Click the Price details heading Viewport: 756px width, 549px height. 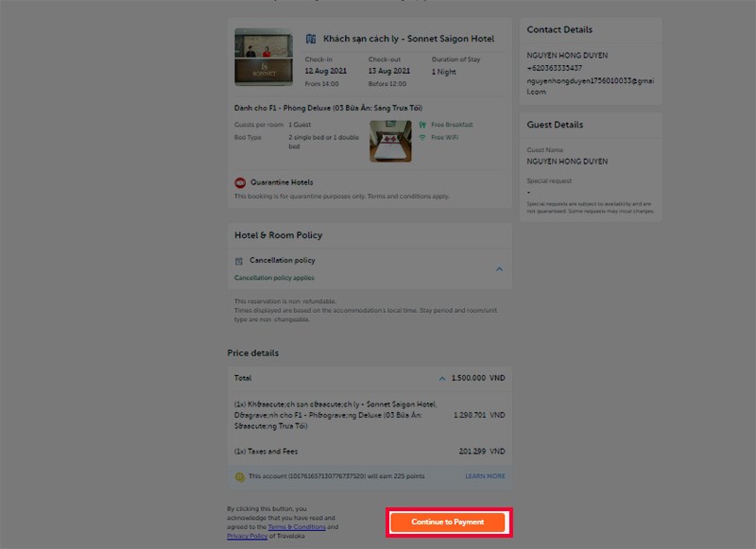tap(252, 352)
